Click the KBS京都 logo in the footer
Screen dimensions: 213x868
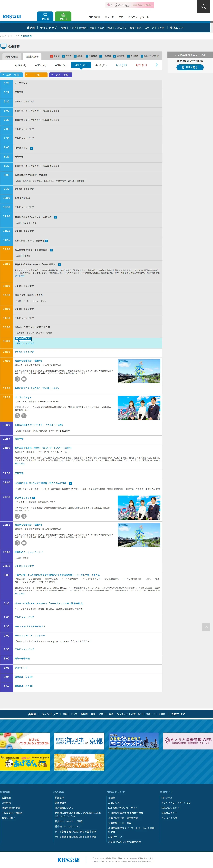(x=68, y=860)
